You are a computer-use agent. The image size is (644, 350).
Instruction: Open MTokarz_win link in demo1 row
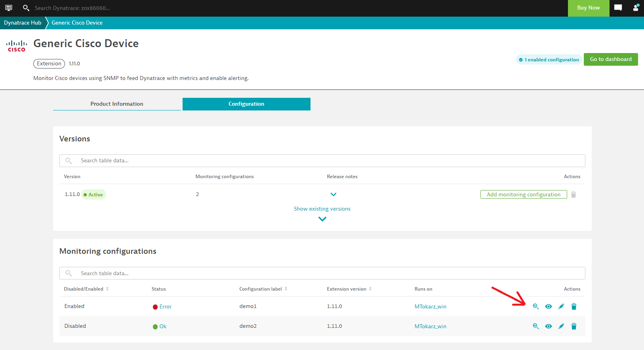click(x=431, y=306)
